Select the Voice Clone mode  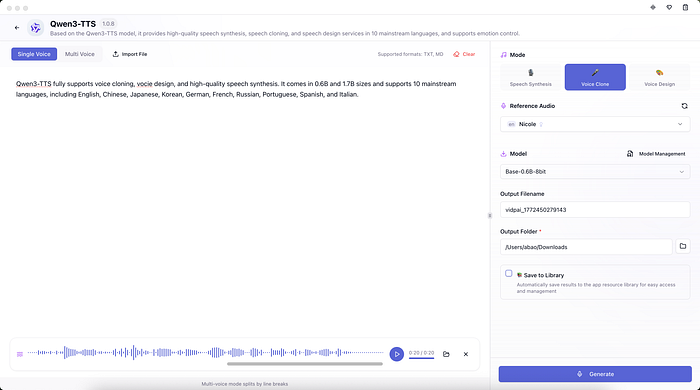(595, 77)
